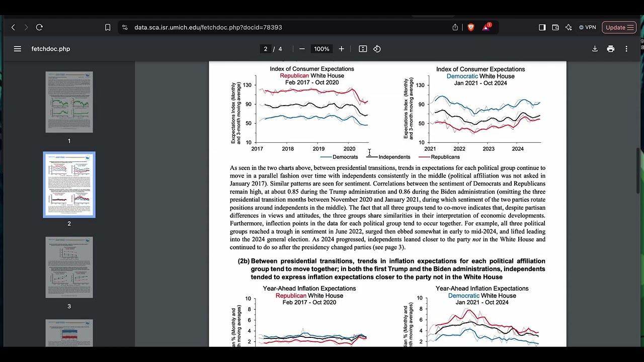644x362 pixels.
Task: Zoom in on the PDF
Action: (x=341, y=49)
